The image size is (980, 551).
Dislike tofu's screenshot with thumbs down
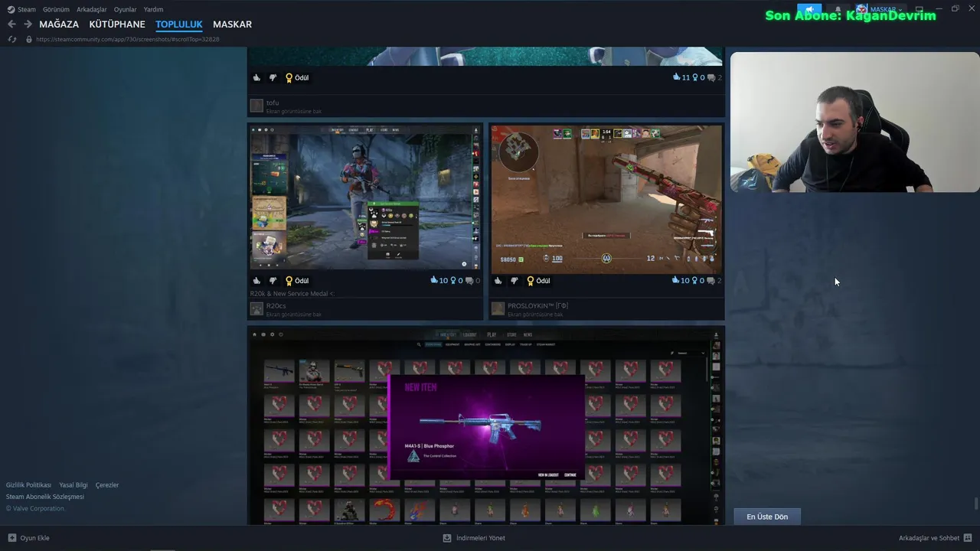273,78
